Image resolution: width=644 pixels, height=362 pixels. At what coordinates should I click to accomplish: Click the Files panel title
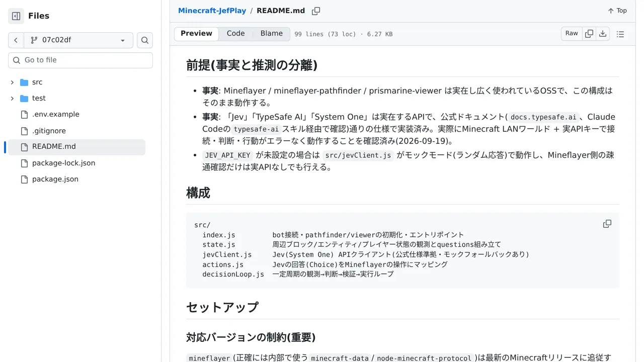(x=39, y=16)
